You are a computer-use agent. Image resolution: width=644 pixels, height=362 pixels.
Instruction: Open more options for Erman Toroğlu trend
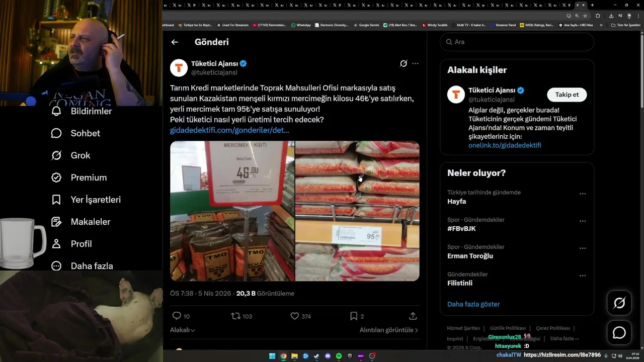[x=582, y=248]
